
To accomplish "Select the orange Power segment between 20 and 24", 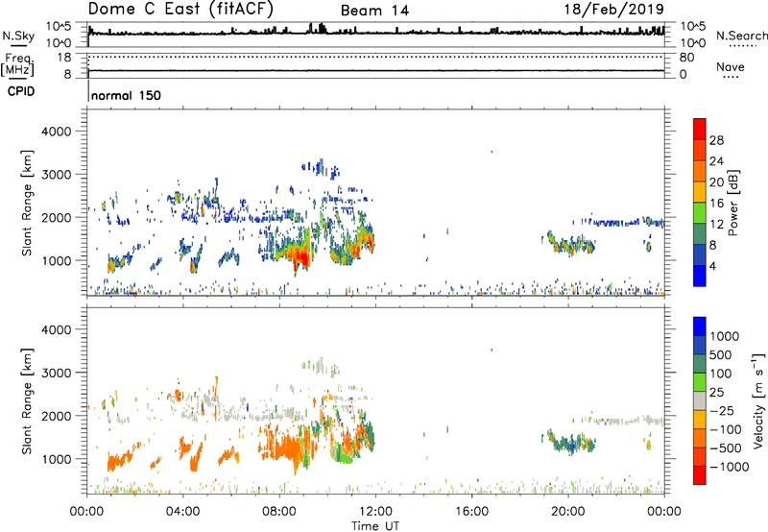I will 700,171.
